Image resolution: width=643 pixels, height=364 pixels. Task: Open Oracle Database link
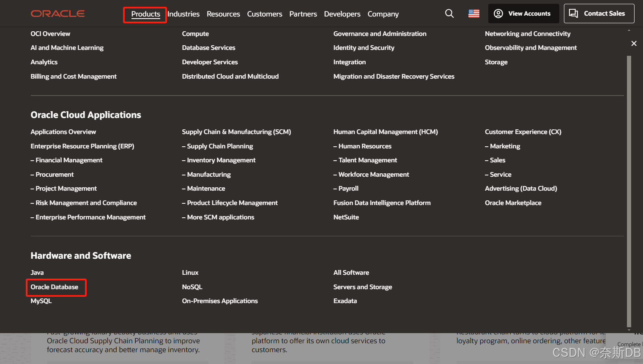pos(55,287)
